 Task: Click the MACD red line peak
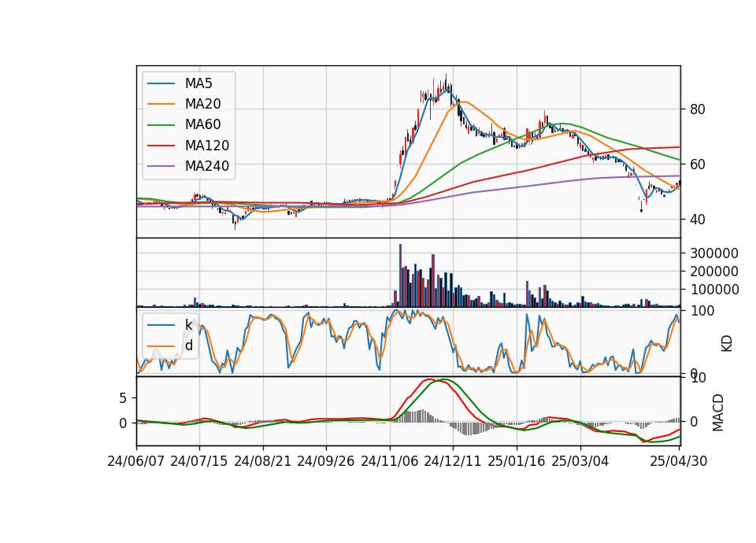click(429, 379)
